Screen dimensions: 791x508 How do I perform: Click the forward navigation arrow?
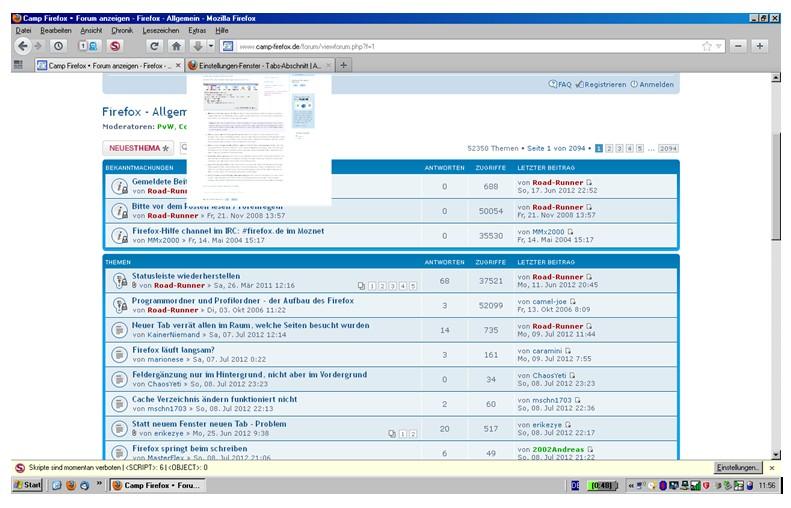(x=38, y=46)
